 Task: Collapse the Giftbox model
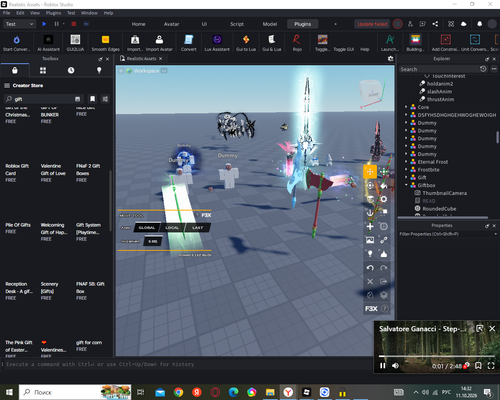(406, 185)
